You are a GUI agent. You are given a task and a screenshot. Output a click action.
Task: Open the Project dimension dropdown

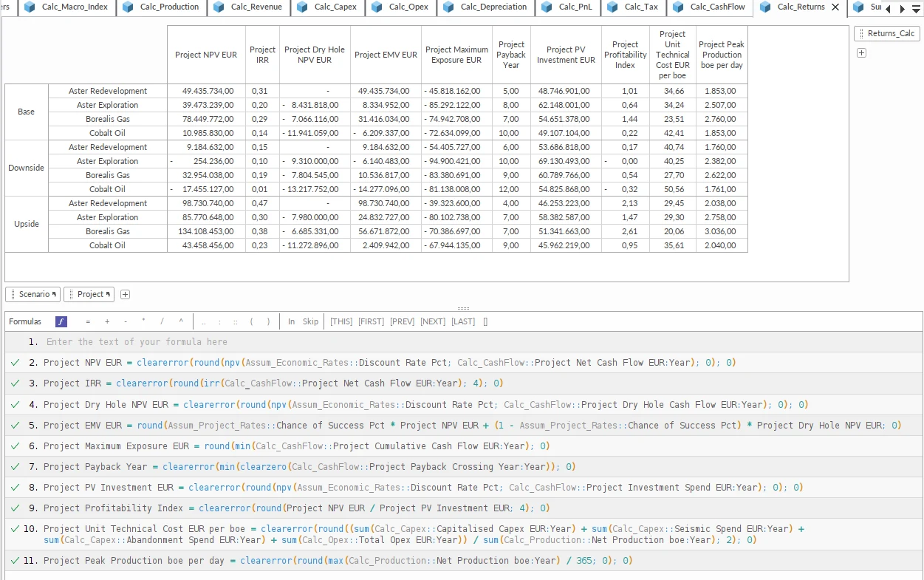point(89,294)
